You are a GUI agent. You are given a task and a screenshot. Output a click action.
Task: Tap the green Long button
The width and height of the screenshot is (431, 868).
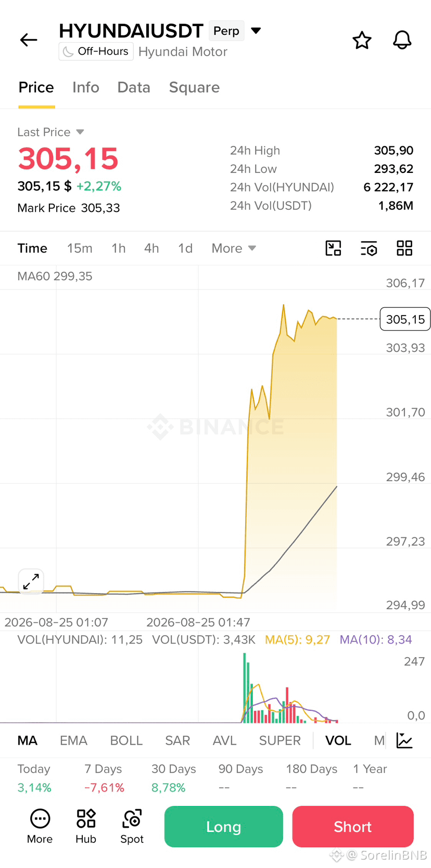tap(224, 826)
